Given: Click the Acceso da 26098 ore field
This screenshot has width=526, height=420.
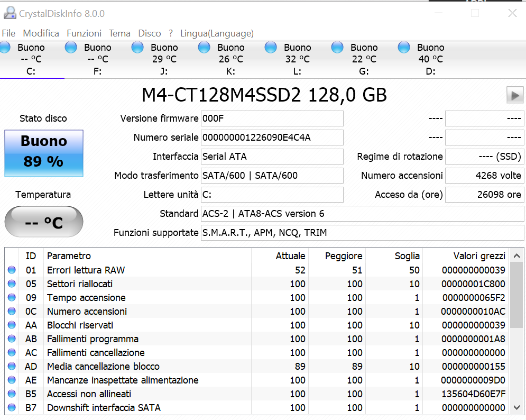Looking at the screenshot, I should pyautogui.click(x=484, y=195).
